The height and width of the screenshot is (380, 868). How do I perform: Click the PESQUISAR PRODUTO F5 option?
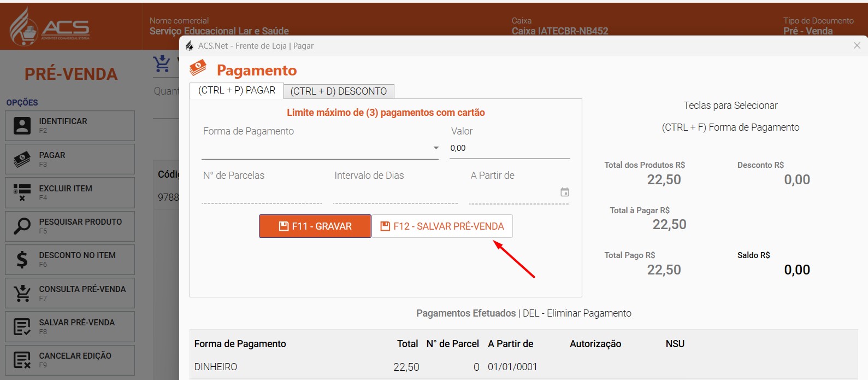point(70,226)
